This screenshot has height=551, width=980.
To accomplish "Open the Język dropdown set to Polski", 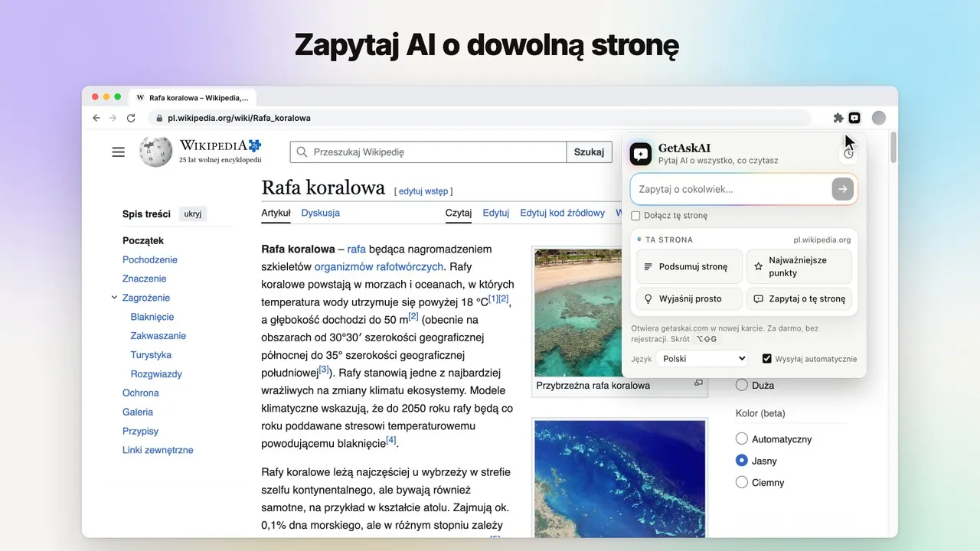I will pyautogui.click(x=703, y=359).
